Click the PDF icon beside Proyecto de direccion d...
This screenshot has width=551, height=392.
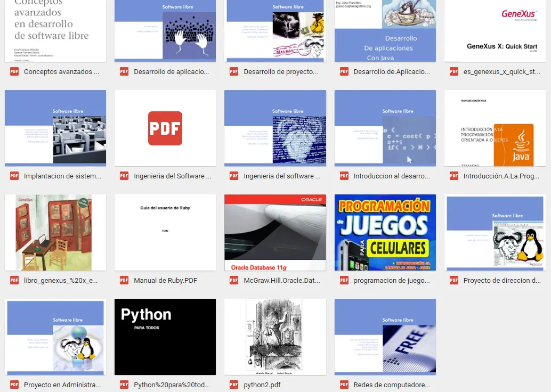(454, 280)
